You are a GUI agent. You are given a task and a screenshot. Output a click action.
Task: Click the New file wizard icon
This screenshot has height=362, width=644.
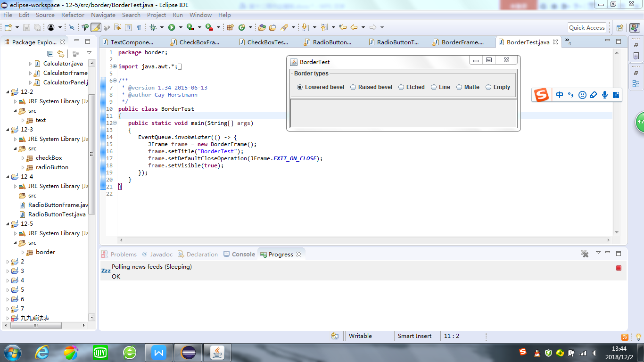pyautogui.click(x=8, y=27)
